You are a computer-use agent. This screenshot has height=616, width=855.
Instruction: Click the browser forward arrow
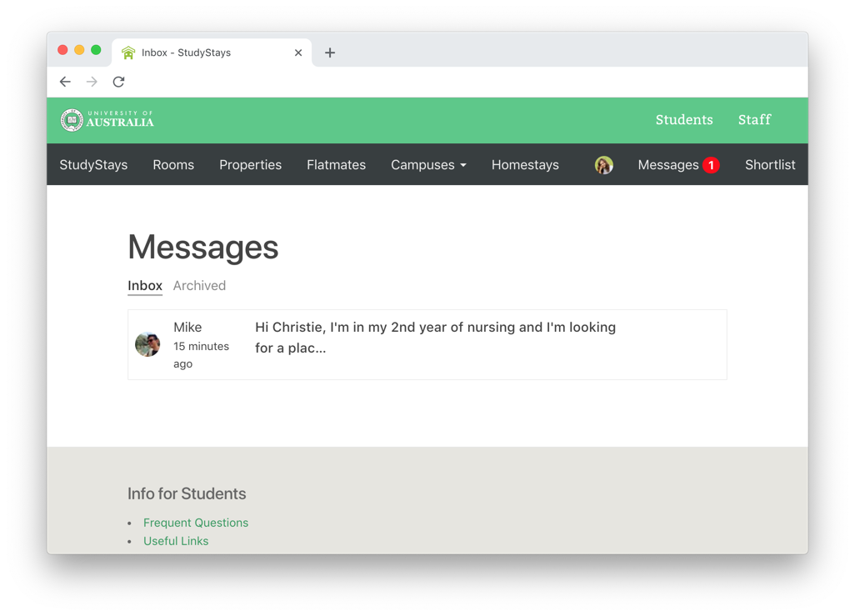pos(92,82)
